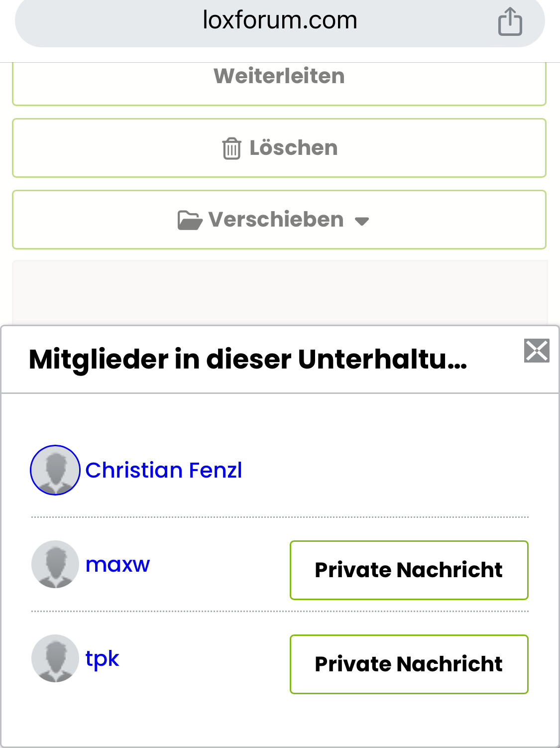
Task: Click the trash can icon beside Löschen
Action: coord(231,148)
